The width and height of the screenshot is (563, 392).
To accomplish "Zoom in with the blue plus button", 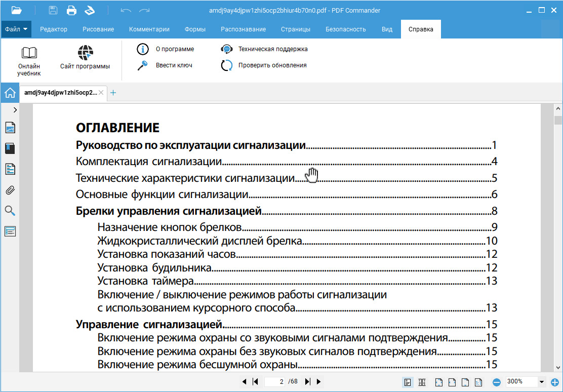I will [x=555, y=382].
